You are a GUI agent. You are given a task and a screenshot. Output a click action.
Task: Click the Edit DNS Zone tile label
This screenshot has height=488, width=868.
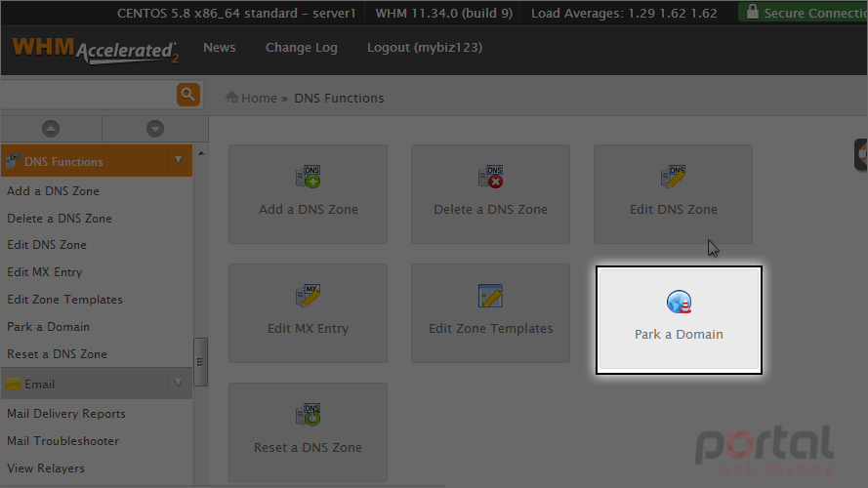point(673,209)
